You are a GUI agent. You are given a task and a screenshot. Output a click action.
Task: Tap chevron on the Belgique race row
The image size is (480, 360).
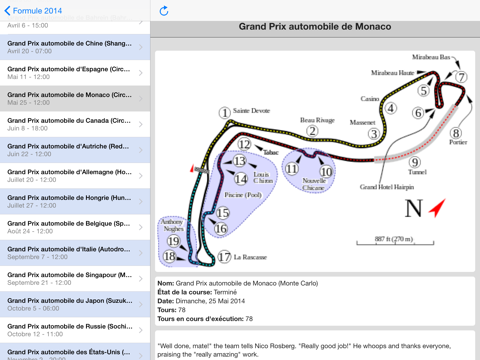pos(141,227)
